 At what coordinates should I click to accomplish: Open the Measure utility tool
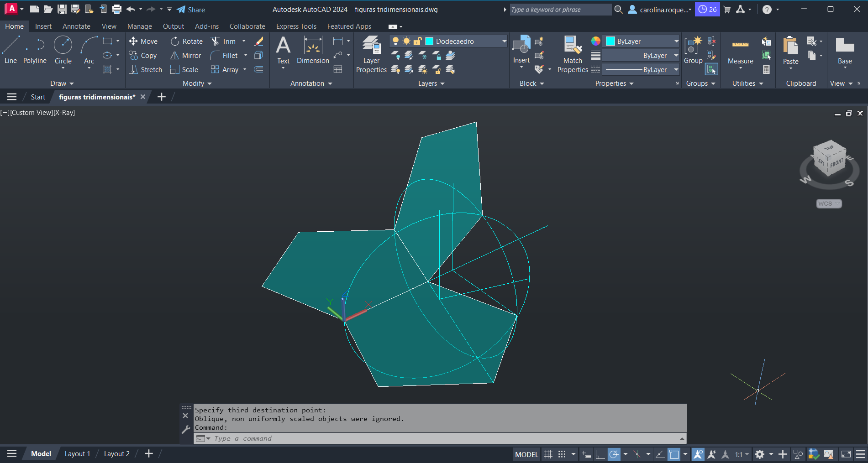point(740,51)
